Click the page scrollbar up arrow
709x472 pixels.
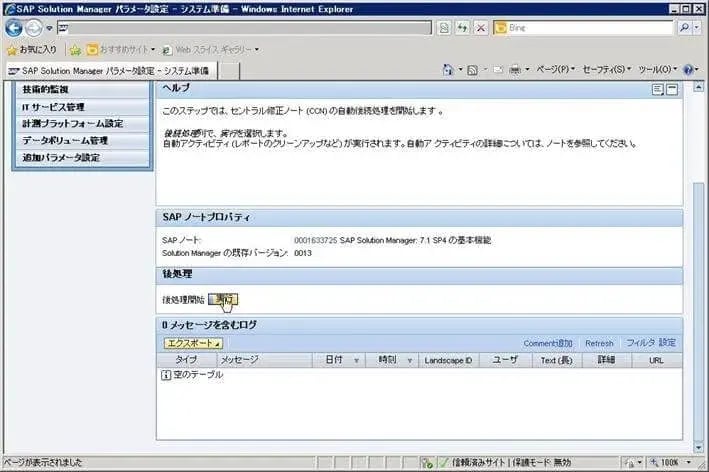pos(699,87)
